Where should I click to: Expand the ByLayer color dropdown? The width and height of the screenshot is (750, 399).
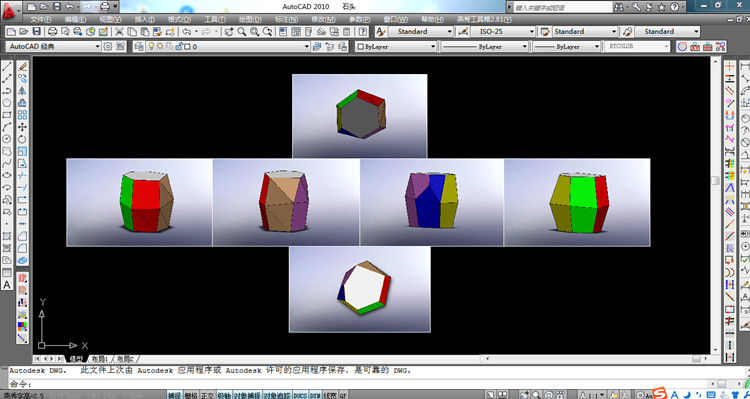tap(396, 46)
